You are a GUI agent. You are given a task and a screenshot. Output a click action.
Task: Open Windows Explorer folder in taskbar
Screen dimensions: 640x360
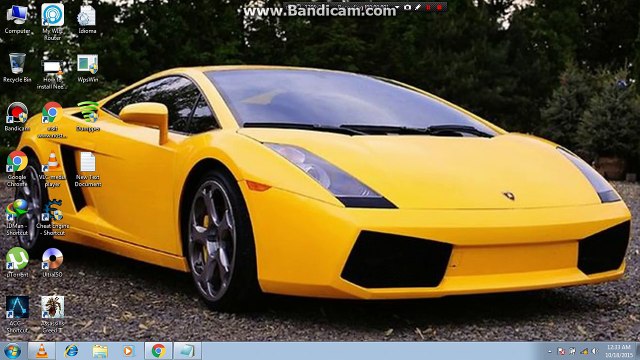(100, 351)
